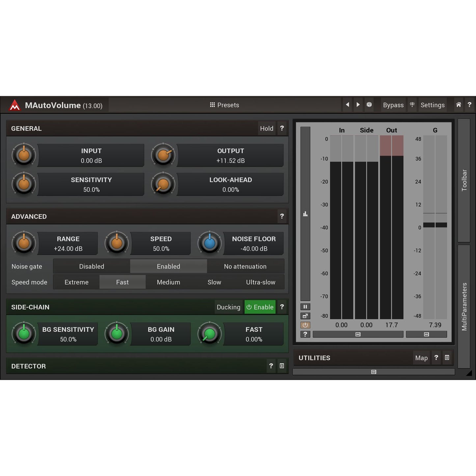Turn the Sensitivity knob in the General section
476x476 pixels.
click(x=23, y=184)
